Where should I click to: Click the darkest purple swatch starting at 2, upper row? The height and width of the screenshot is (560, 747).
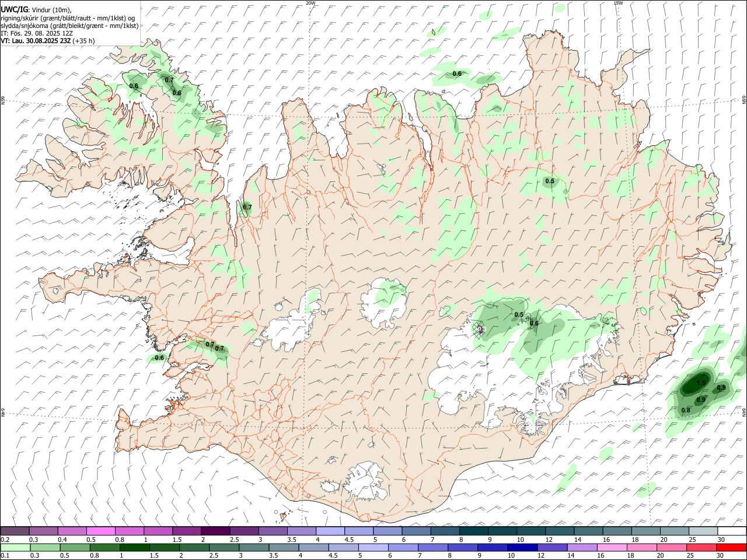coord(215,531)
